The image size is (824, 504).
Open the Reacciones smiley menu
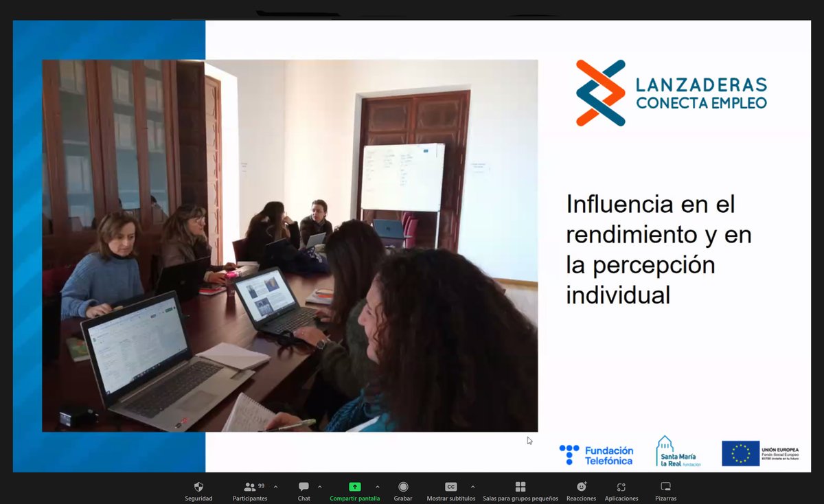[581, 490]
